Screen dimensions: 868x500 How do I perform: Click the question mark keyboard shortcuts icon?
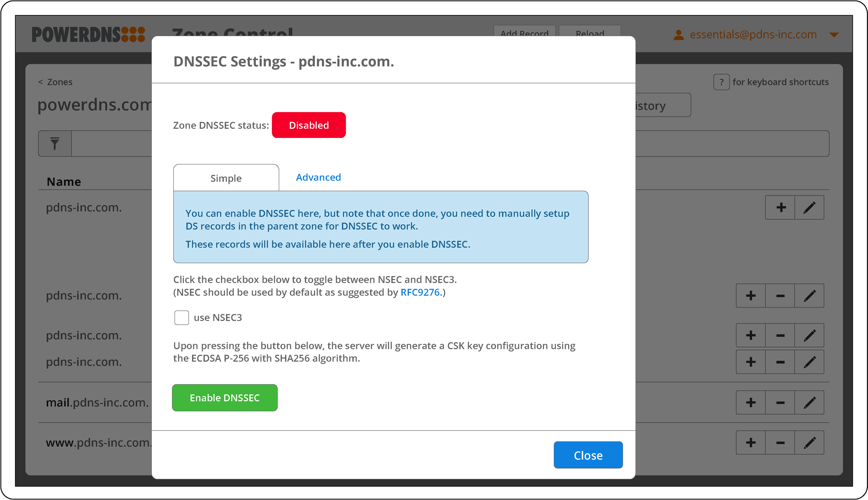point(721,82)
